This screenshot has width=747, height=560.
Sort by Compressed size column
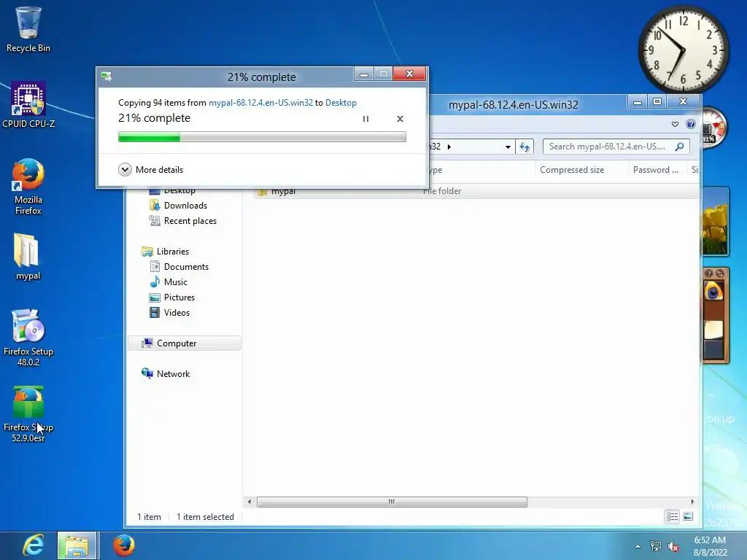(x=572, y=169)
